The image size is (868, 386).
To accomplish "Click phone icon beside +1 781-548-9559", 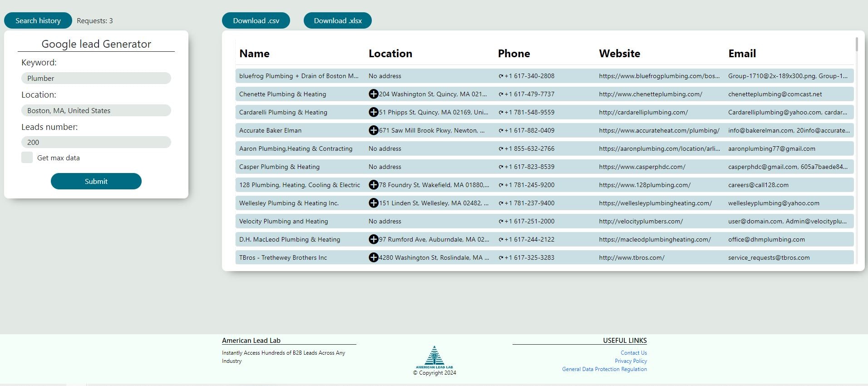I will (501, 113).
